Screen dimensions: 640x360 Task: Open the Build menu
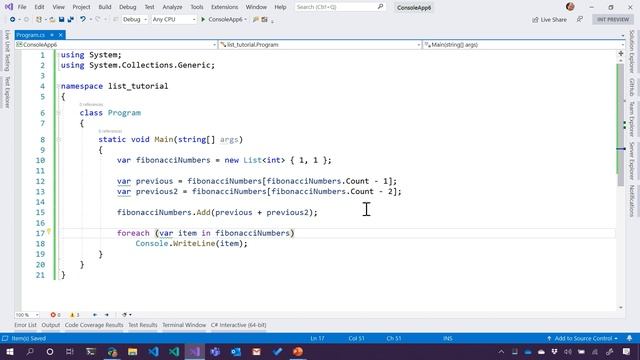click(x=105, y=7)
